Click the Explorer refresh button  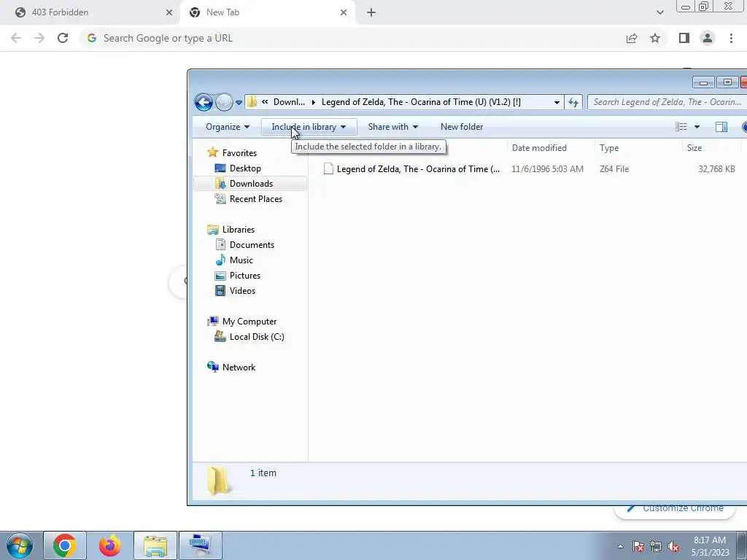coord(573,102)
